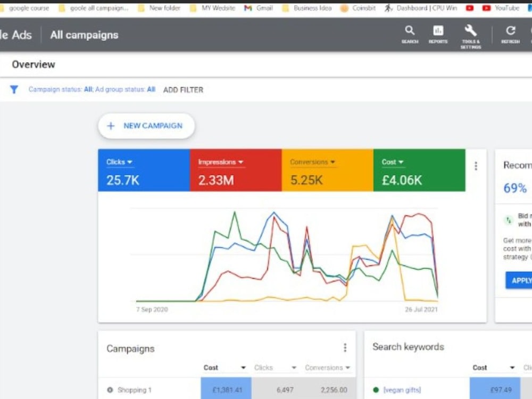Click the plus icon on New Campaign
The image size is (532, 399).
pos(111,126)
